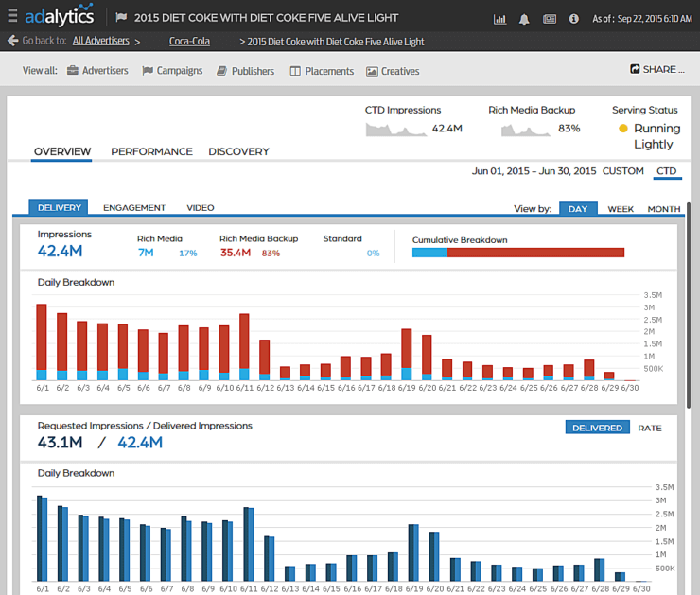Image resolution: width=700 pixels, height=595 pixels.
Task: Click the Publishers book icon
Action: [222, 71]
